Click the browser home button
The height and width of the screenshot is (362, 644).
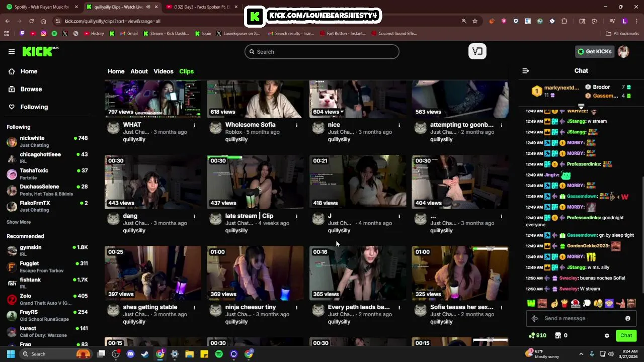click(44, 21)
